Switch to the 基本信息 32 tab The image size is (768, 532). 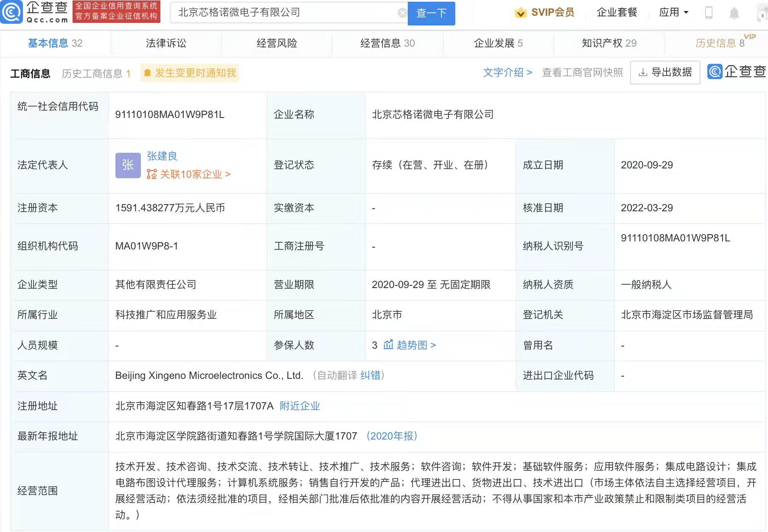pos(55,43)
